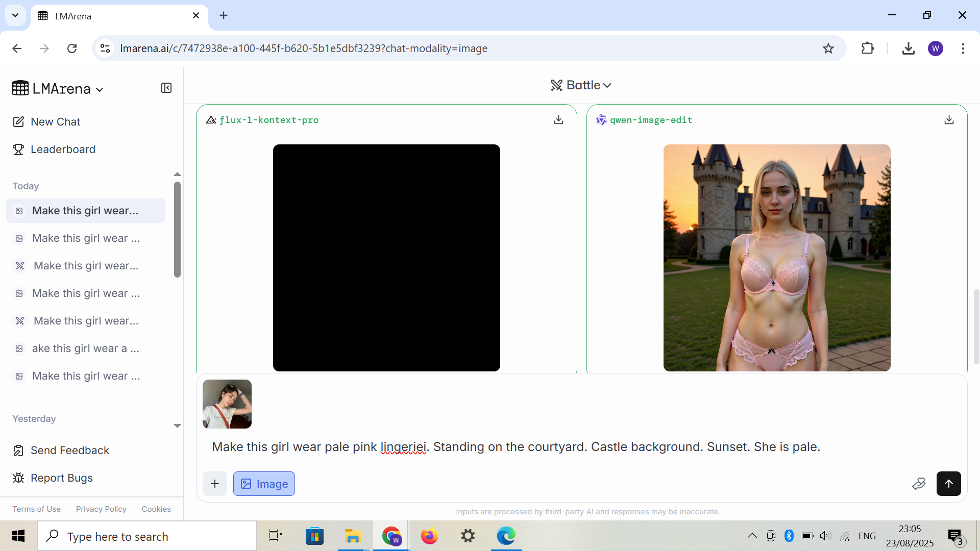The image size is (980, 551).
Task: Click the chat history scrollbar
Action: point(177,230)
